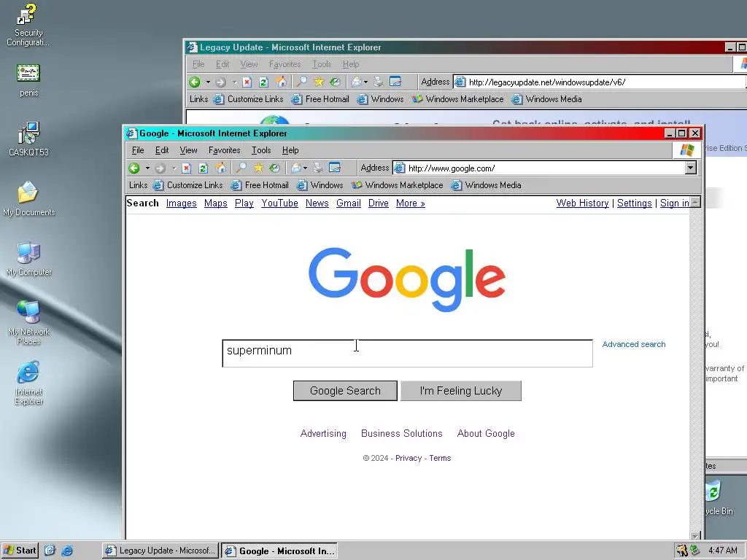Switch to Legacy Update taskbar button
The width and height of the screenshot is (747, 560).
click(x=160, y=551)
